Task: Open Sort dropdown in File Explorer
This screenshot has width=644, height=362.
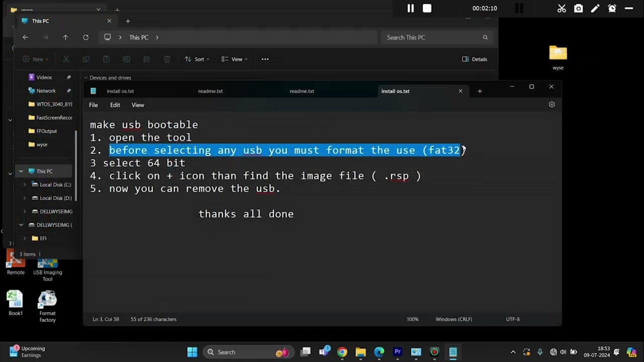Action: pyautogui.click(x=197, y=59)
